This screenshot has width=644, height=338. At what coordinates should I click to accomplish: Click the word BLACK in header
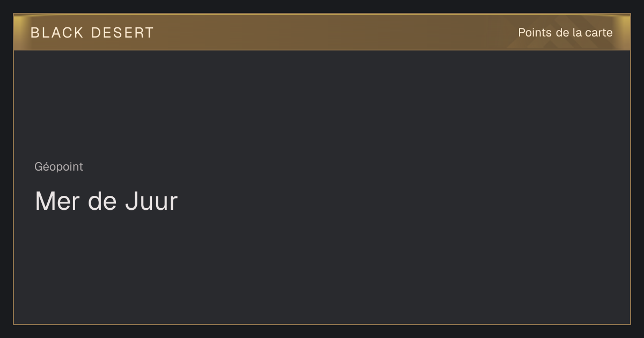pyautogui.click(x=57, y=33)
